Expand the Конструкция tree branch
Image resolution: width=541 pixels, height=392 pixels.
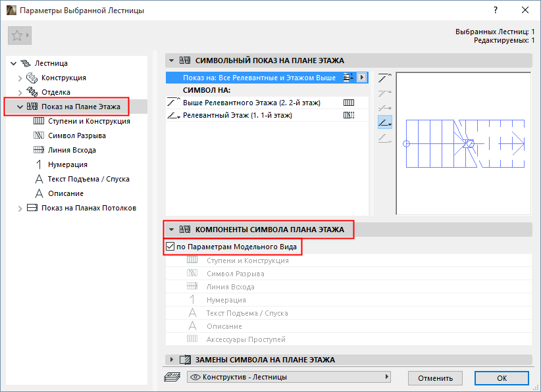(20, 78)
